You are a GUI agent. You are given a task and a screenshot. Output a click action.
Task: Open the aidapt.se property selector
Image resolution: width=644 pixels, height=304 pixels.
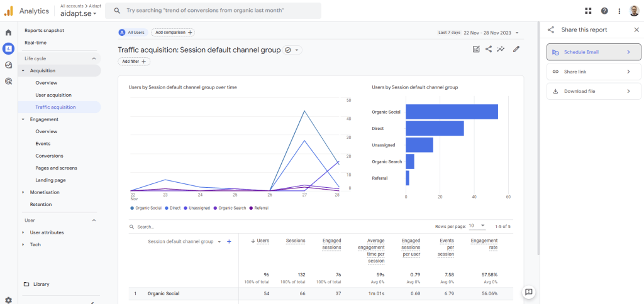(x=79, y=14)
